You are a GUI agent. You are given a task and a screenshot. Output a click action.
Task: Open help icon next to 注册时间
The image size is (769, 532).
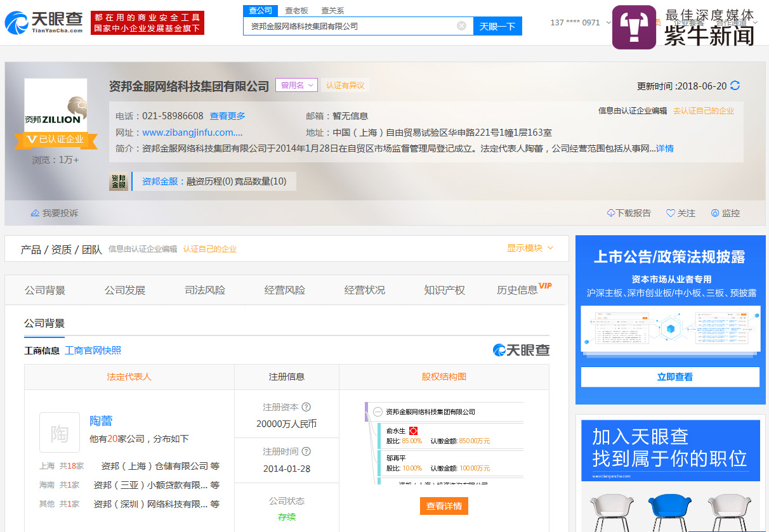[306, 451]
